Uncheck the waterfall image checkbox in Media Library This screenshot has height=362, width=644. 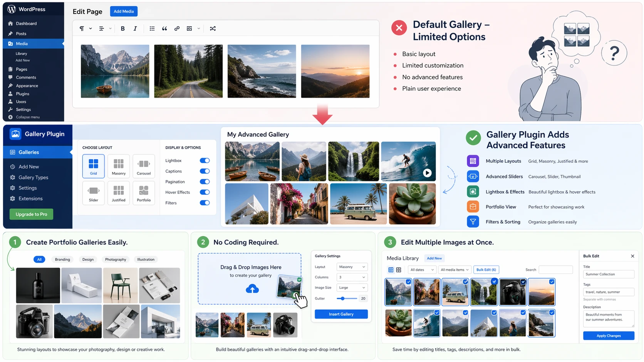(x=494, y=282)
